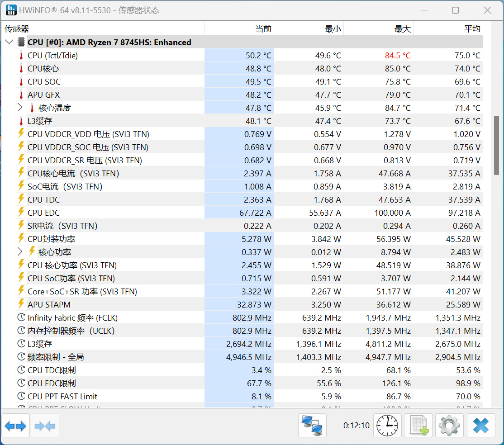
Task: Click the 当前 column header
Action: point(239,28)
